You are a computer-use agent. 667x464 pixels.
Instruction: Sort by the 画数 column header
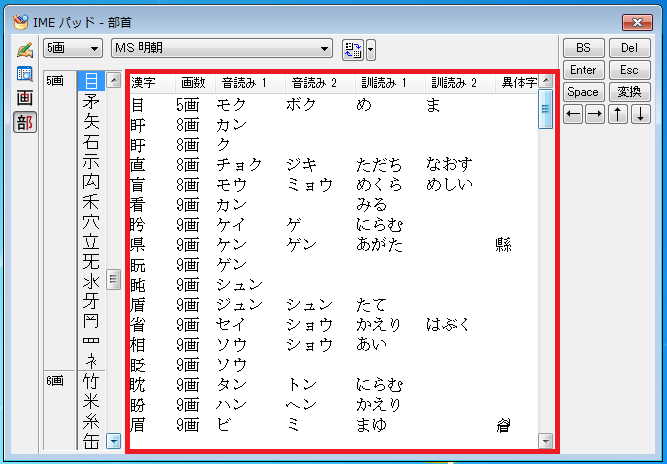tap(195, 83)
